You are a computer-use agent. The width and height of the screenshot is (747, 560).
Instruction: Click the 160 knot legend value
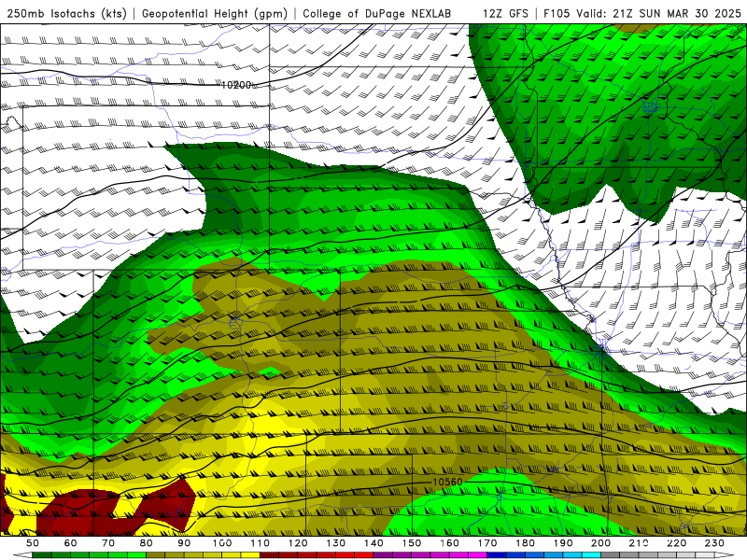coord(449,543)
